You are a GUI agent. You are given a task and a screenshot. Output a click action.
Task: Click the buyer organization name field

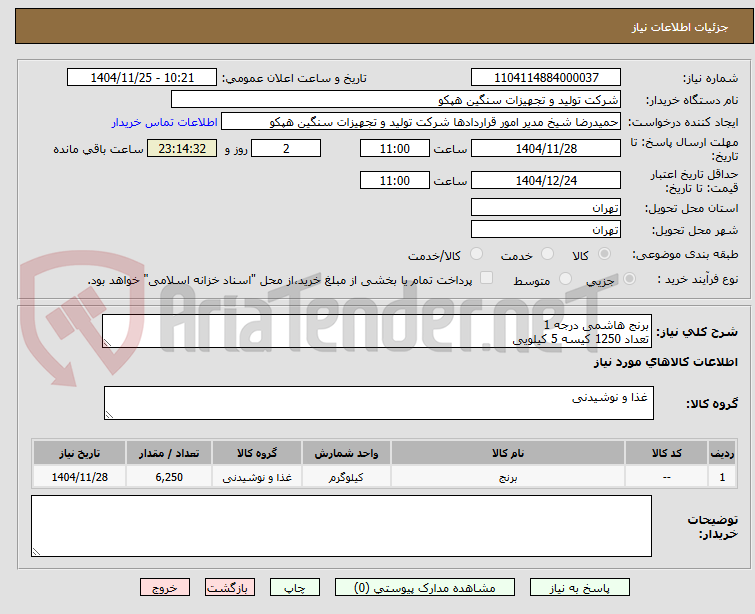(396, 100)
